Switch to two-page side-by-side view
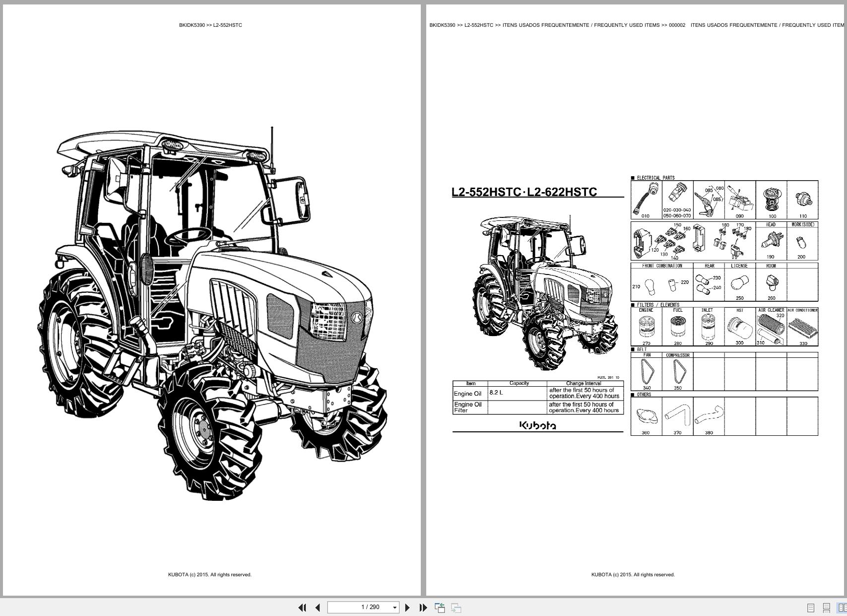 coord(842,608)
